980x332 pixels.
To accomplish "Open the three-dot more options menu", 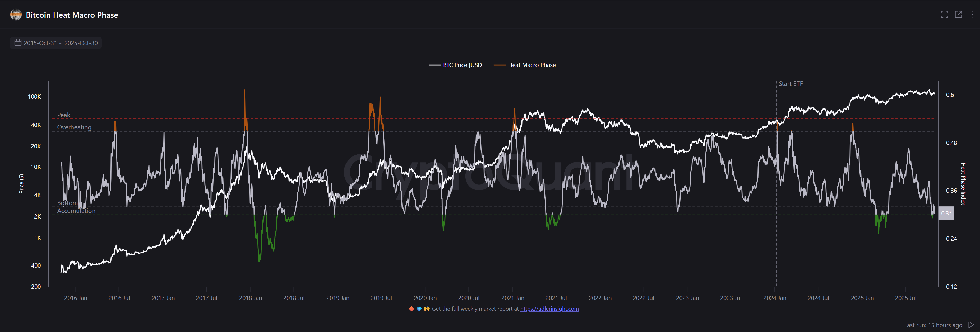I will 972,15.
